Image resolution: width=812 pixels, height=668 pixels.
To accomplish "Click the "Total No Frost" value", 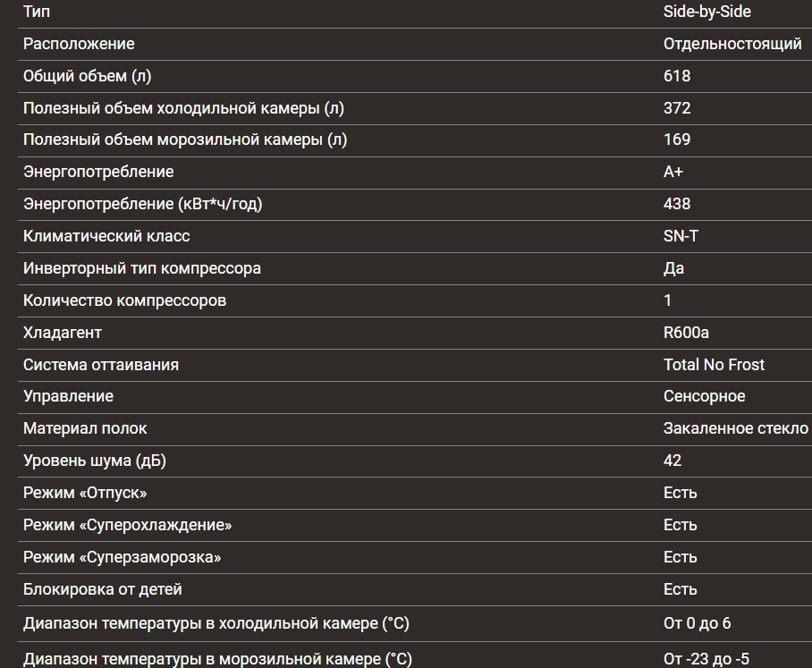I will coord(714,365).
